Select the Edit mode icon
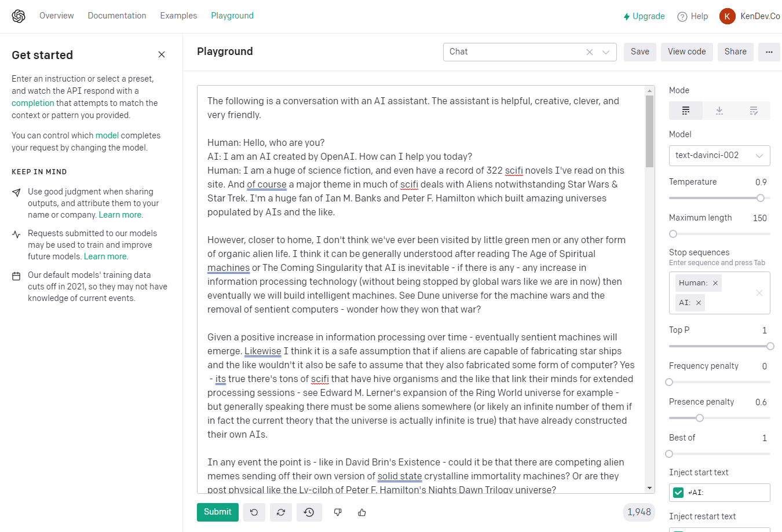This screenshot has width=782, height=532. tap(753, 111)
